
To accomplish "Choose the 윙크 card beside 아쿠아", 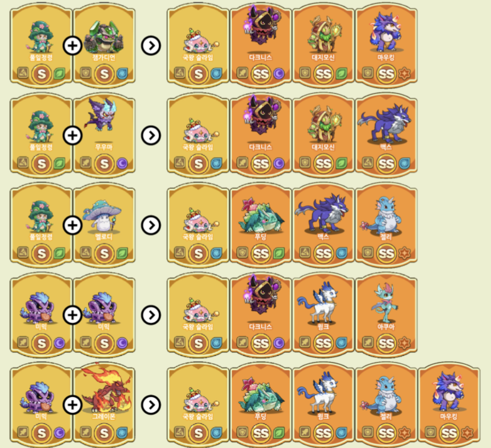I will click(x=324, y=314).
